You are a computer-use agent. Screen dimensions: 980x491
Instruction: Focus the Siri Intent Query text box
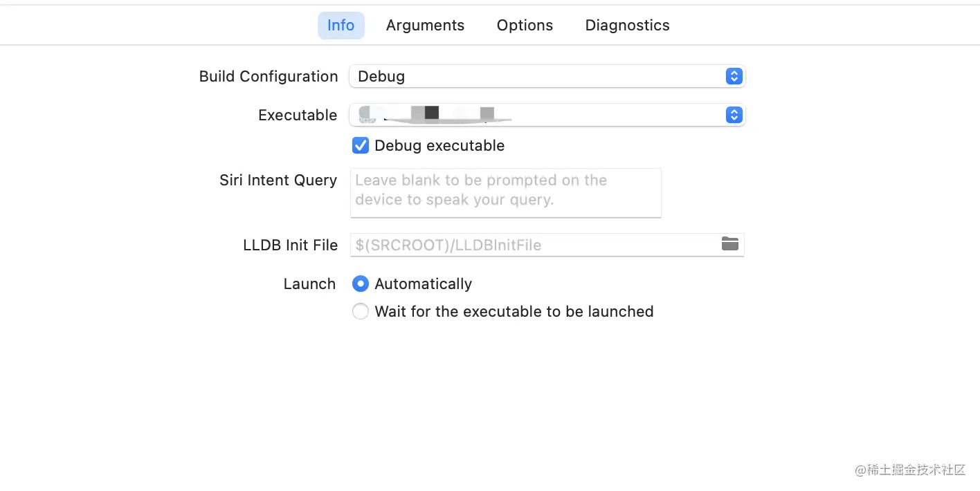(x=505, y=192)
